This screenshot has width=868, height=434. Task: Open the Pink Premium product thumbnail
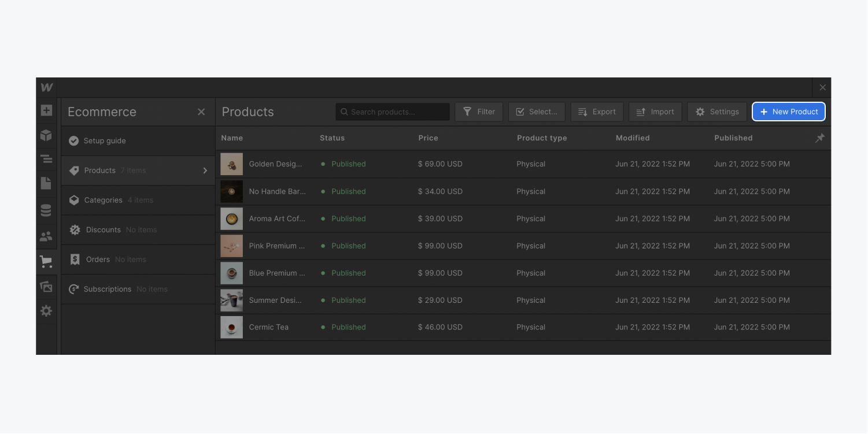(x=231, y=246)
